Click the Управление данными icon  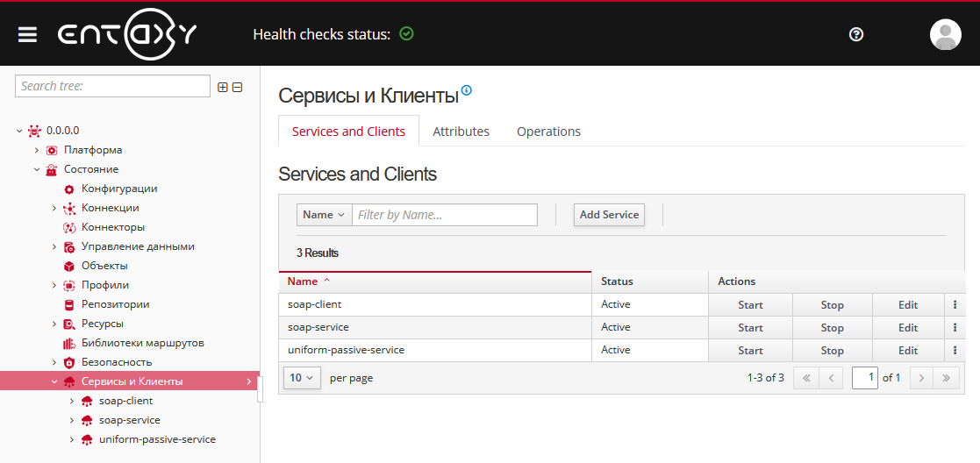tap(69, 246)
